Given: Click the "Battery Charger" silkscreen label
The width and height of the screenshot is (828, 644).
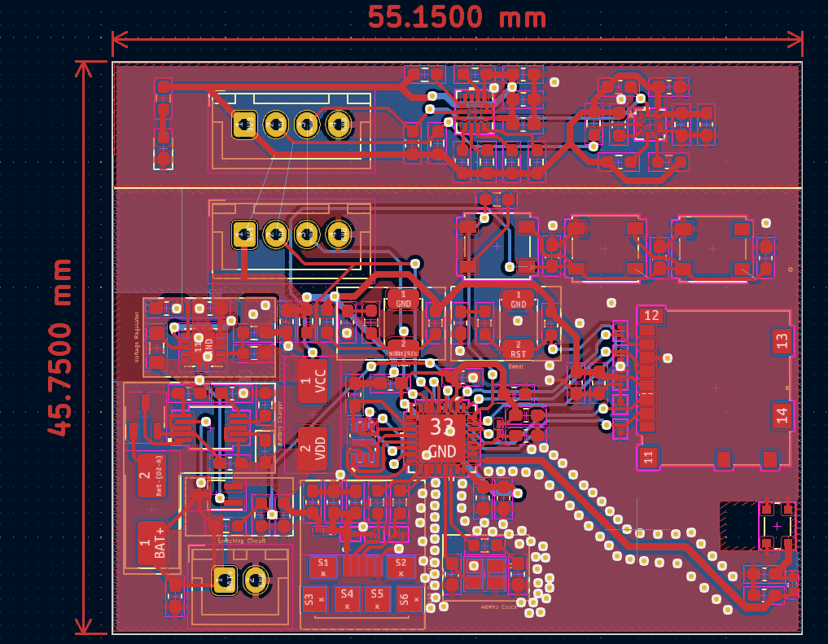Looking at the screenshot, I should pyautogui.click(x=280, y=423).
